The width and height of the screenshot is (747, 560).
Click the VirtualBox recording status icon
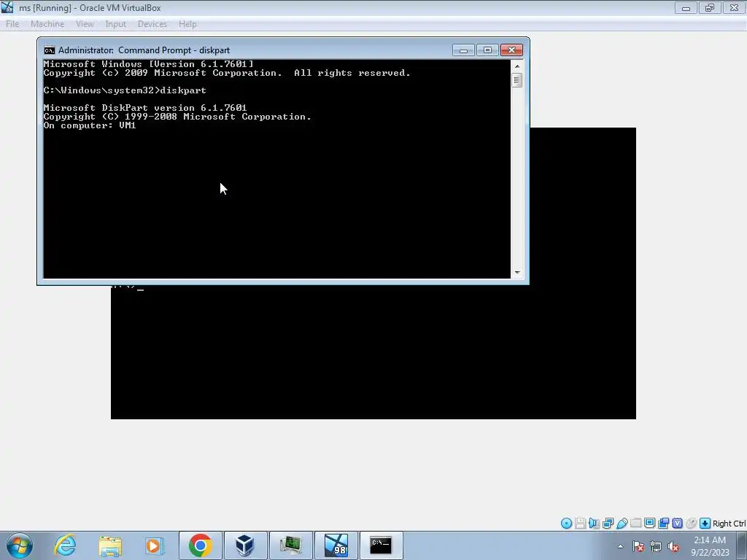[x=663, y=524]
